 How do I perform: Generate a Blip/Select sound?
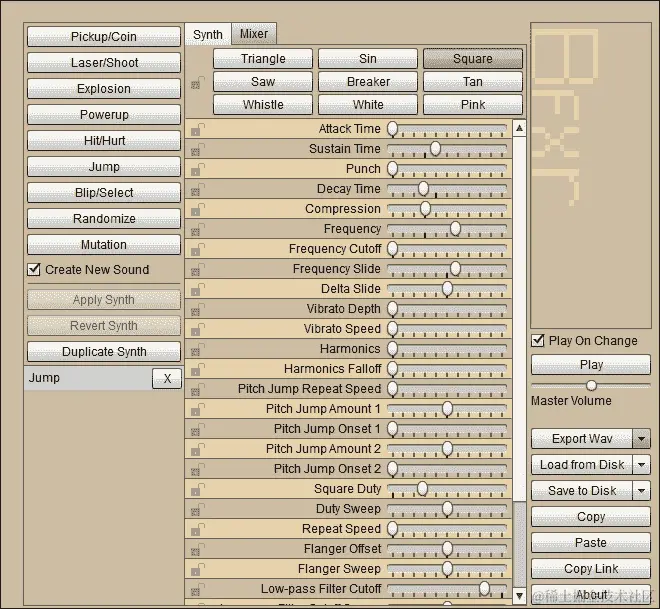[x=104, y=193]
